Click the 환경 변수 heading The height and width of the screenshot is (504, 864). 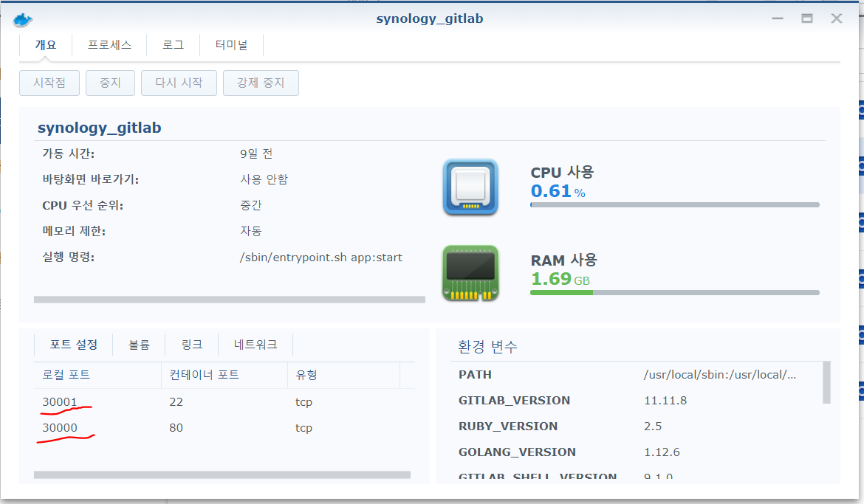pos(487,347)
